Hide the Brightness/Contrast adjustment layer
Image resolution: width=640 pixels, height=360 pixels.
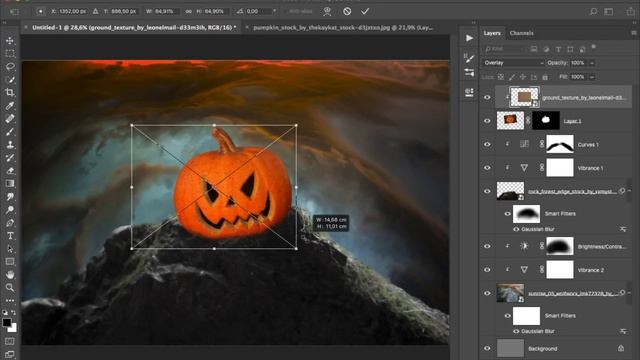(487, 246)
